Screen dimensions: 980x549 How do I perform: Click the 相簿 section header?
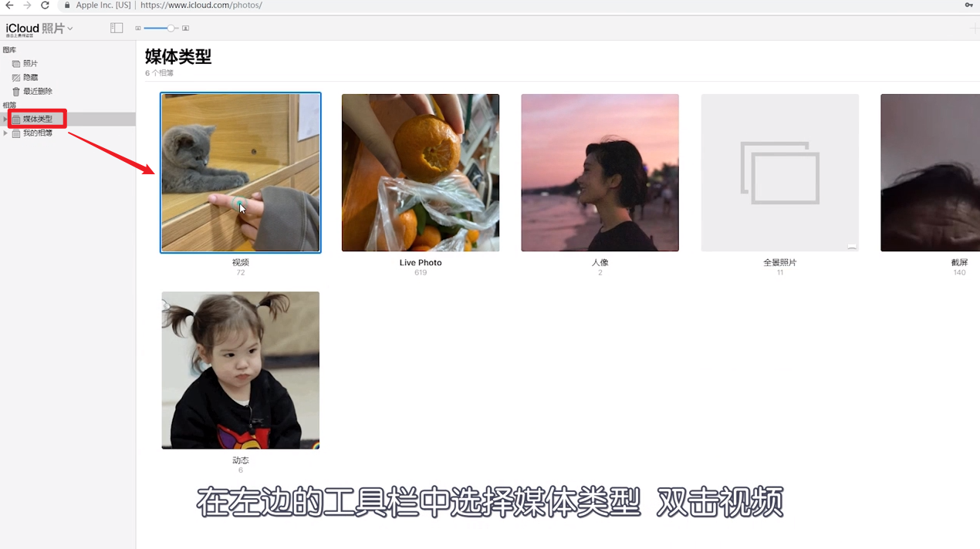[9, 106]
